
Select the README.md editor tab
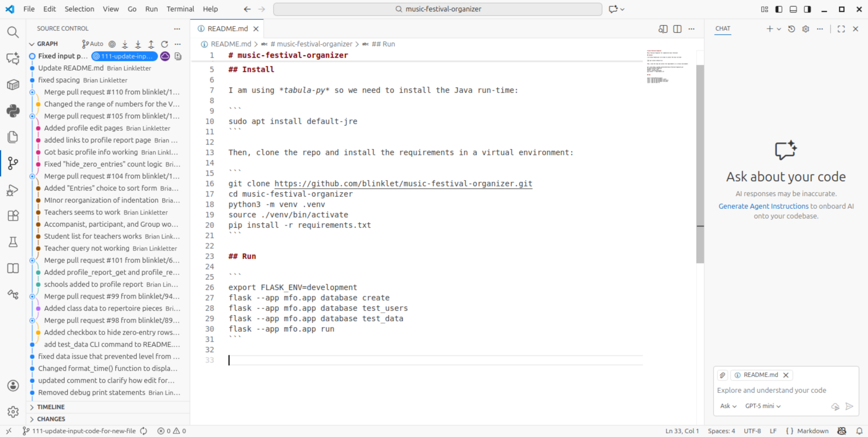click(227, 29)
